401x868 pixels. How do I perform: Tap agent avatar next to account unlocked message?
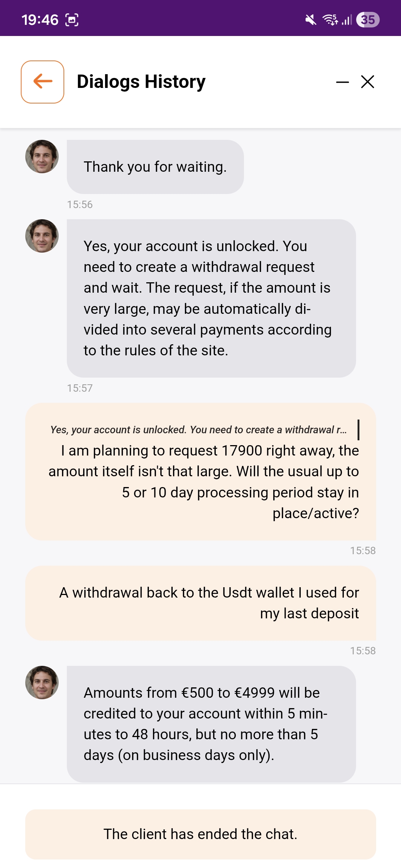tap(42, 236)
